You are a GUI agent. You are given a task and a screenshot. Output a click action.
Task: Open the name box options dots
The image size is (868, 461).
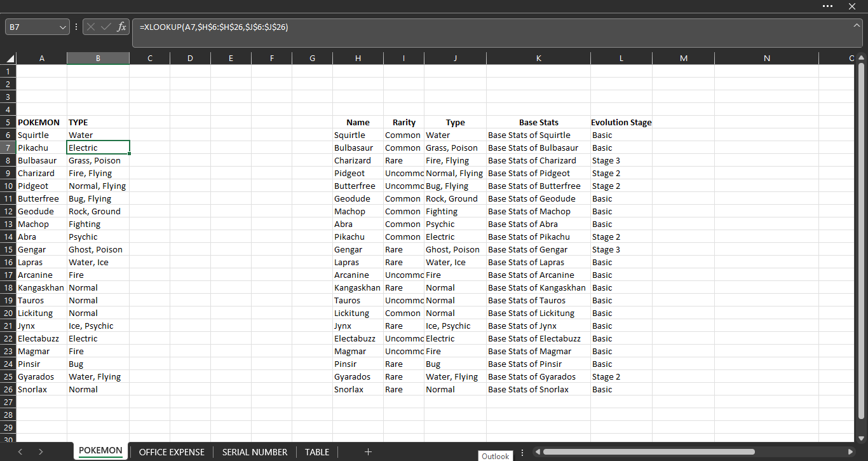77,27
